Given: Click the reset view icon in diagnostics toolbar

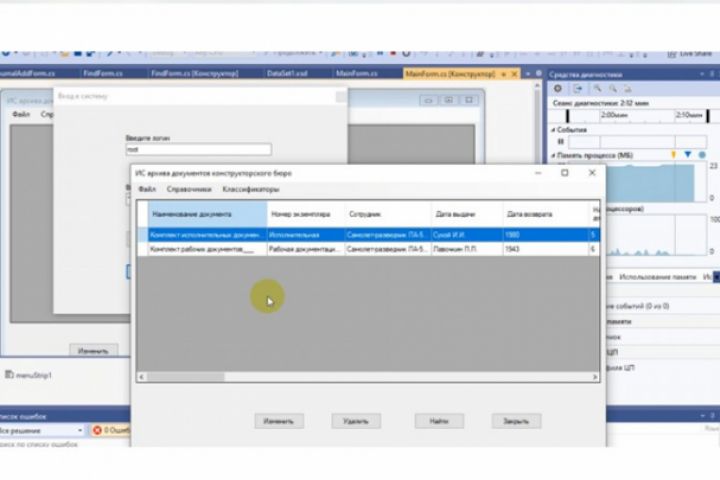Looking at the screenshot, I should pyautogui.click(x=628, y=89).
